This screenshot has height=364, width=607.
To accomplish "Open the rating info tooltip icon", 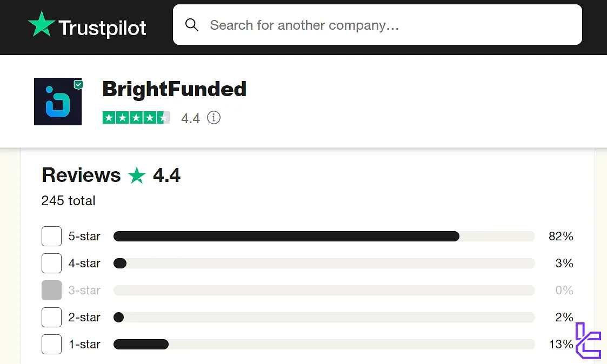I will pos(214,117).
